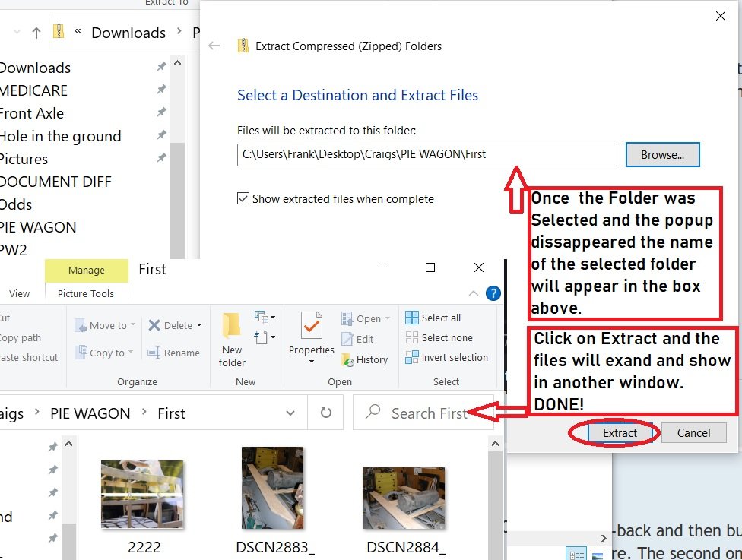Open address bar path history dropdown
This screenshot has width=742, height=560.
click(290, 413)
